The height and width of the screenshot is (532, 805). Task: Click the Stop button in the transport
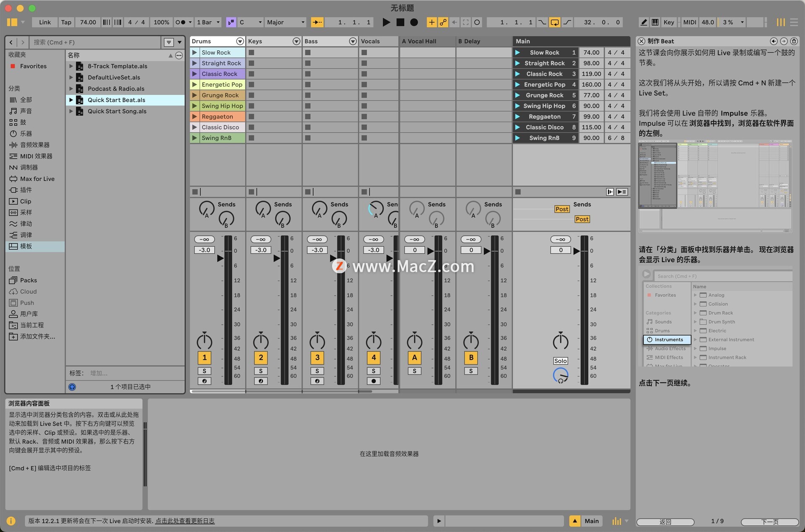coord(400,22)
